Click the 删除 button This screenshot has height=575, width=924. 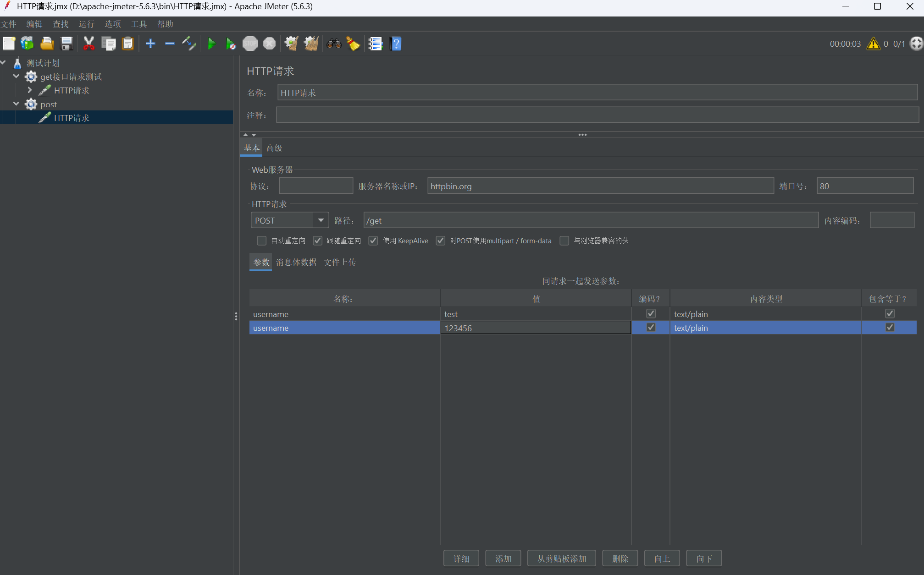620,559
